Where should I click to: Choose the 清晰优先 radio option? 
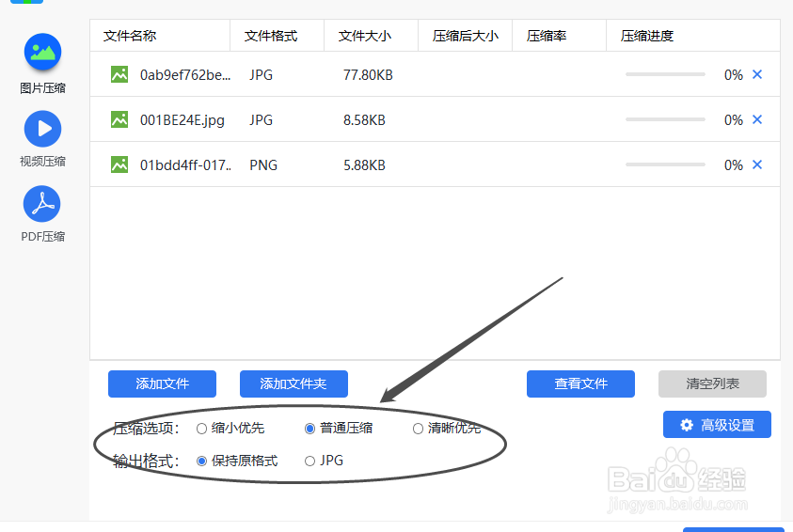[x=418, y=429]
